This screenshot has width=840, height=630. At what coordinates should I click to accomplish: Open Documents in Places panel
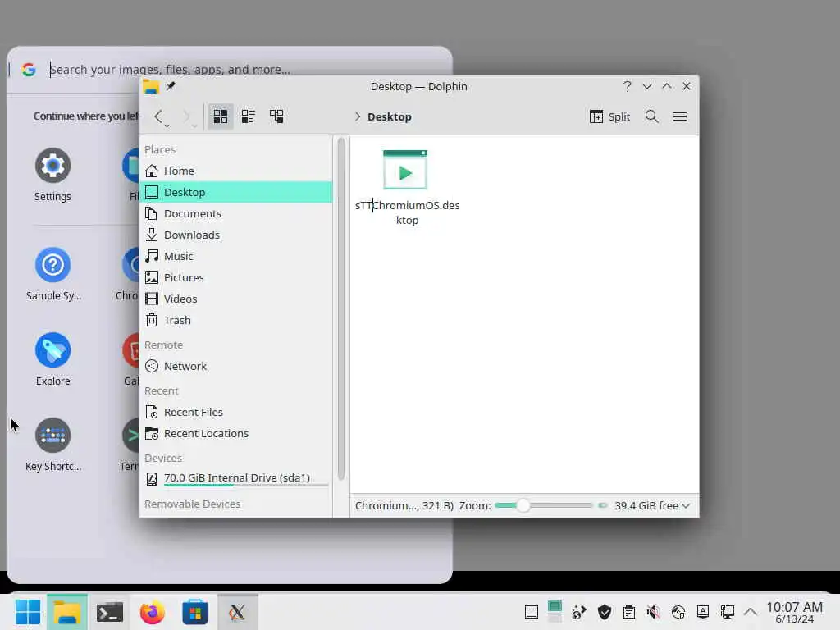click(236, 214)
